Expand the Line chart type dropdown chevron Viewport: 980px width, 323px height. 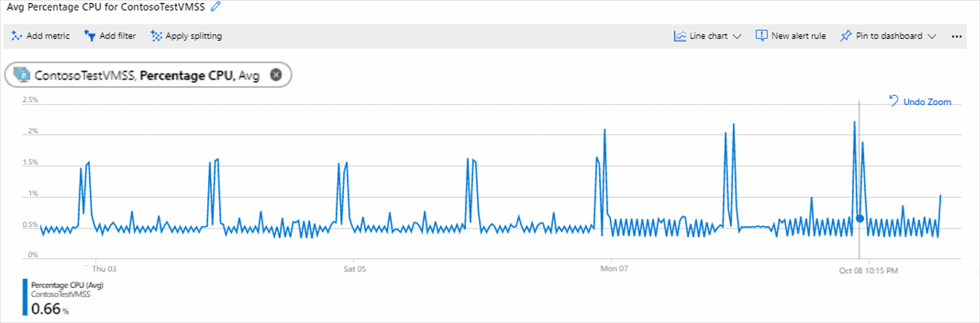737,36
